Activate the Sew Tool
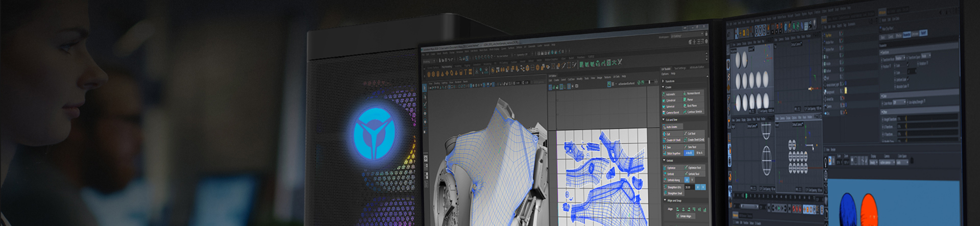 click(x=694, y=146)
